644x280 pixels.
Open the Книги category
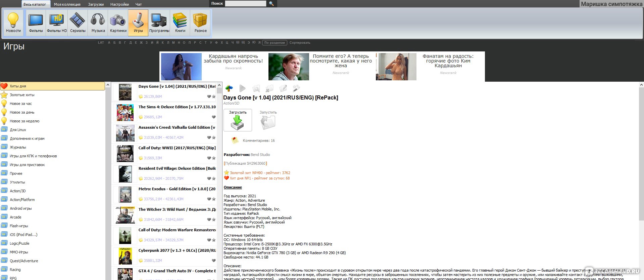180,23
